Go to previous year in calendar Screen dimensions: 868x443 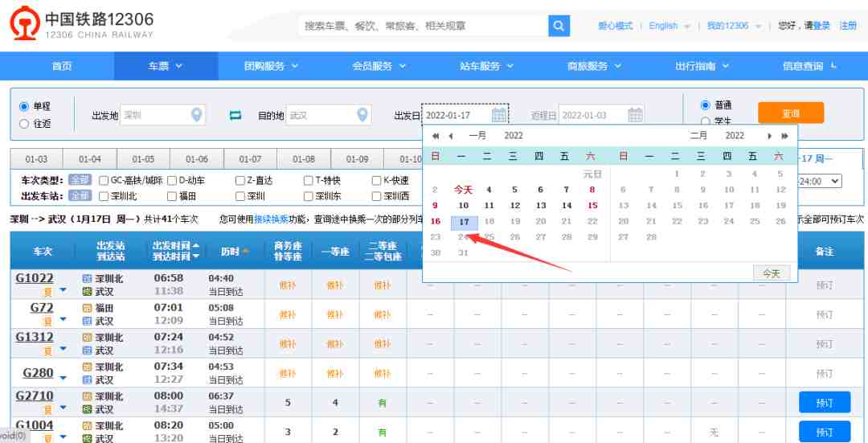pos(436,136)
